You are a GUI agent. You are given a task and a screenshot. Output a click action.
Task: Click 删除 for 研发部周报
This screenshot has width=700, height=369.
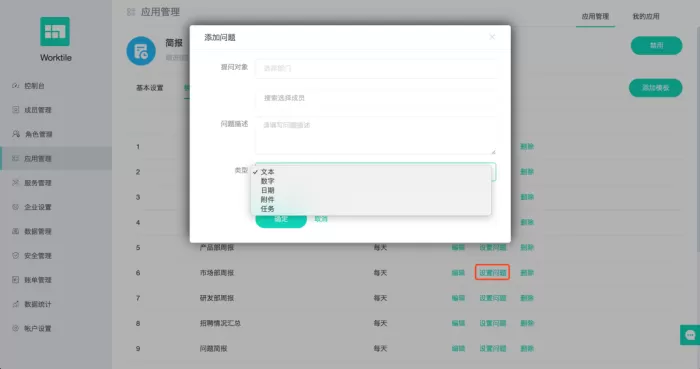point(527,298)
